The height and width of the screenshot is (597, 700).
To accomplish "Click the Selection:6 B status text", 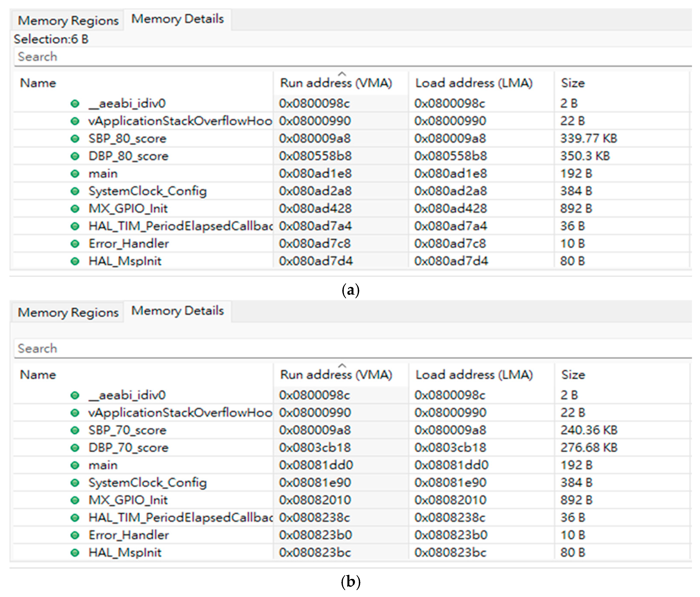I will 51,39.
